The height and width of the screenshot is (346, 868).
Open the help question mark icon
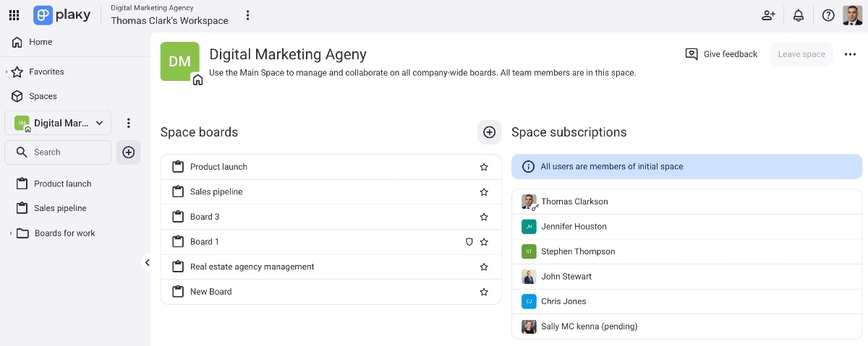click(828, 15)
